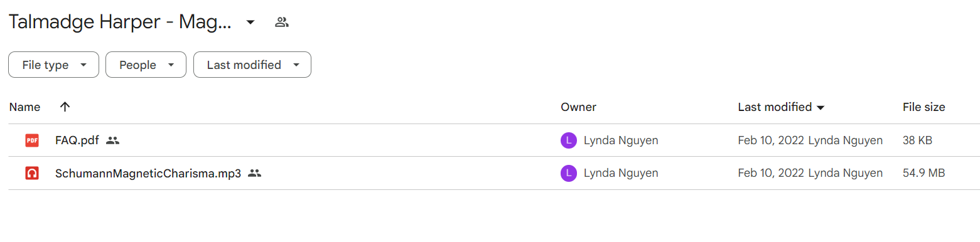Click Lynda Nguyen's avatar in the mp3 row
This screenshot has height=242, width=980.
(568, 174)
